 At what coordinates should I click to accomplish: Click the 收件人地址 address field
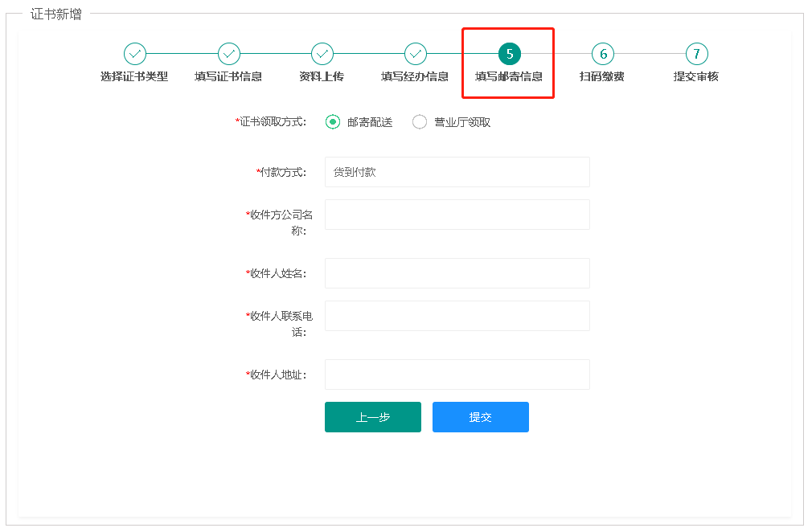coord(457,374)
